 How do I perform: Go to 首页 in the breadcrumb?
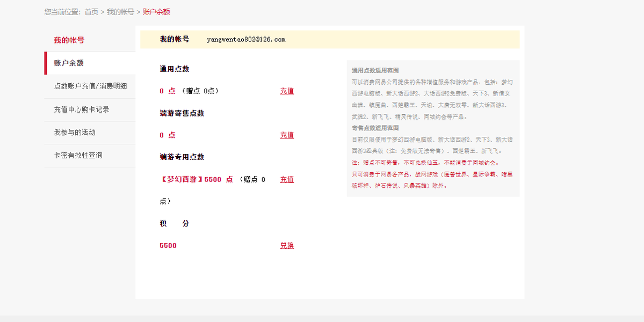coord(91,12)
